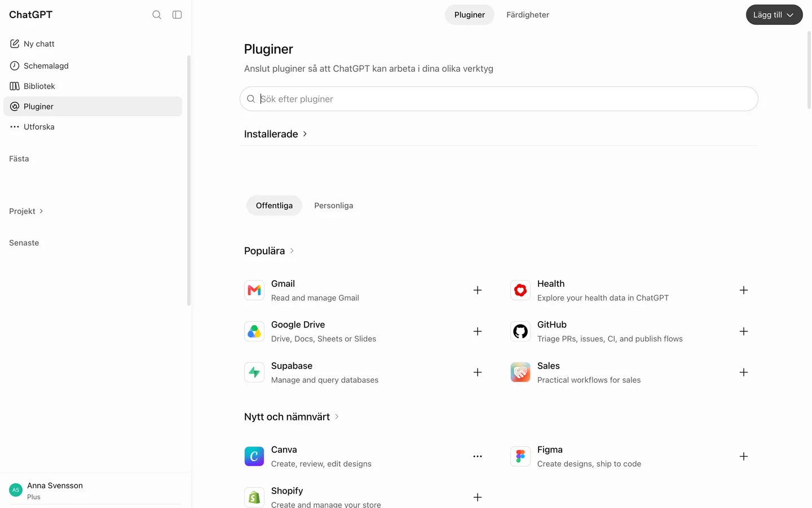Screen dimensions: 812x508
Task: Switch to the Färdigheter tab
Action: click(528, 15)
